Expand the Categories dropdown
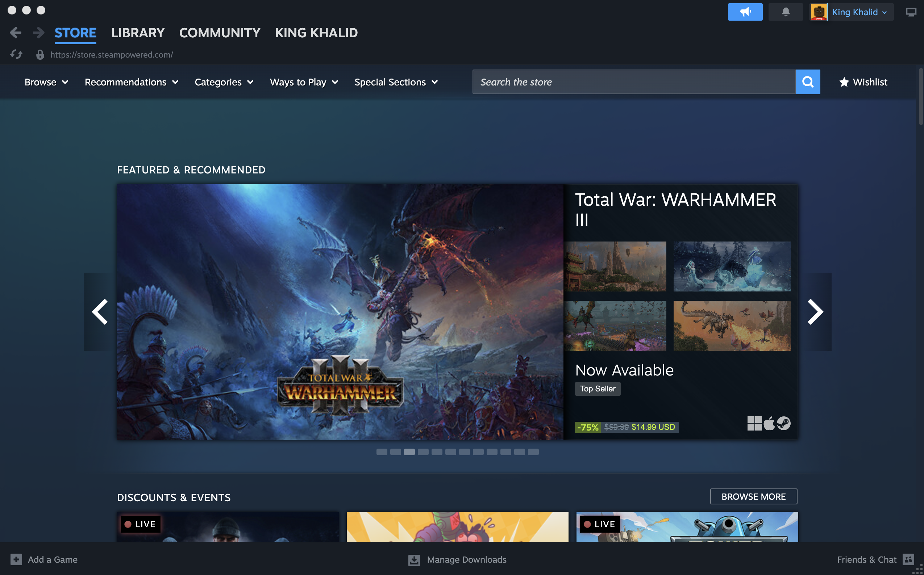924x575 pixels. [224, 82]
